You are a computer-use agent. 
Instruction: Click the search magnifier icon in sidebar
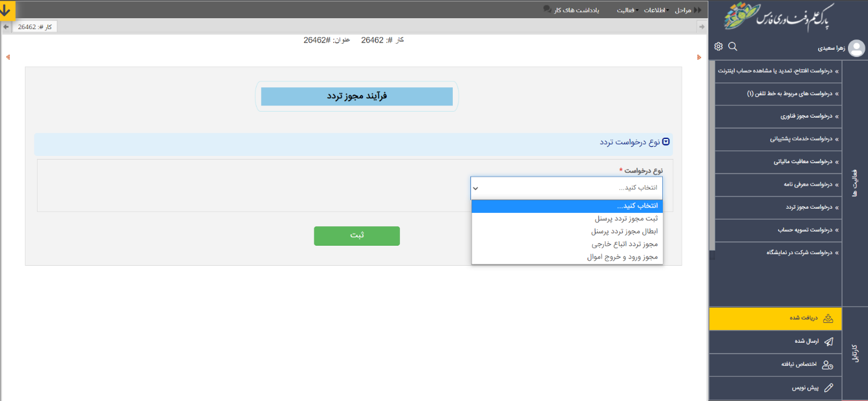(x=733, y=47)
